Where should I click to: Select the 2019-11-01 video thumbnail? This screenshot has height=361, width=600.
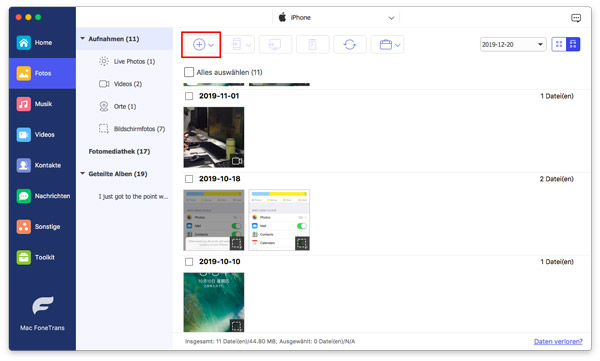click(214, 137)
